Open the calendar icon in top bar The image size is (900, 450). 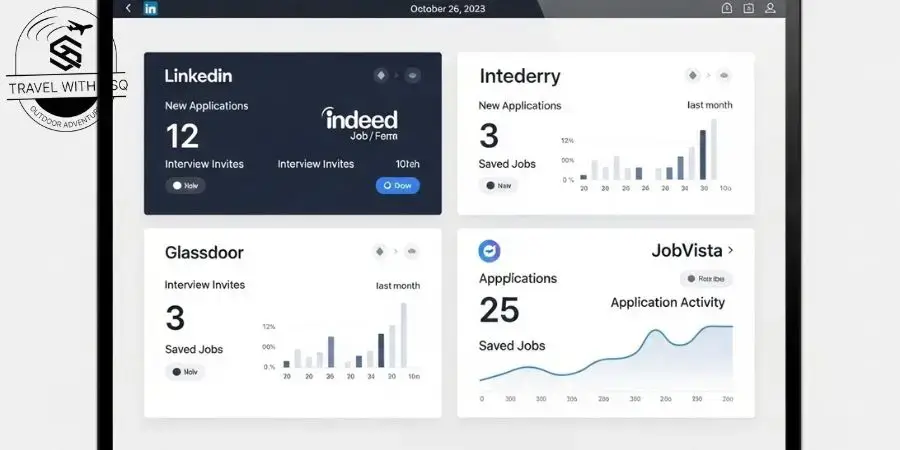pos(748,8)
